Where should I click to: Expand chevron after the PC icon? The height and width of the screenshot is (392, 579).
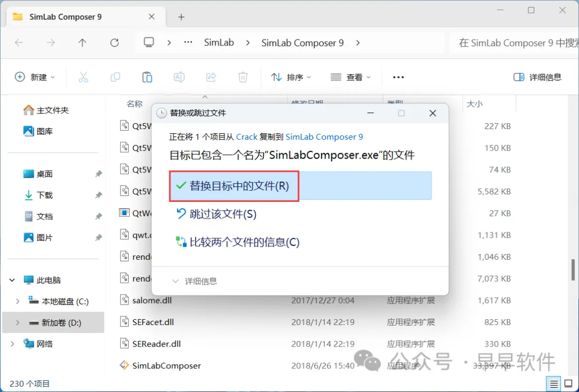pyautogui.click(x=169, y=43)
